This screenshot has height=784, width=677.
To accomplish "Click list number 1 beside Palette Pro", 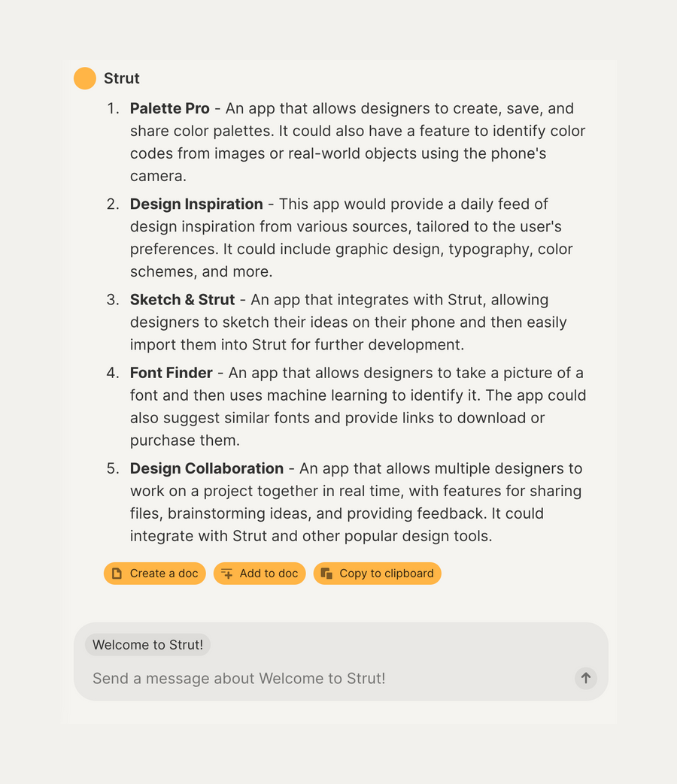I will 113,108.
